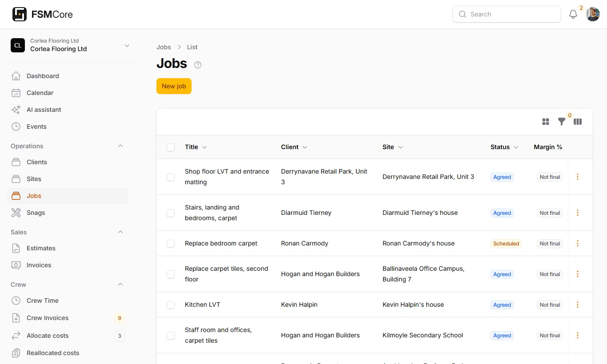This screenshot has width=607, height=364.
Task: Open row actions for Staff room job
Action: pos(578,335)
